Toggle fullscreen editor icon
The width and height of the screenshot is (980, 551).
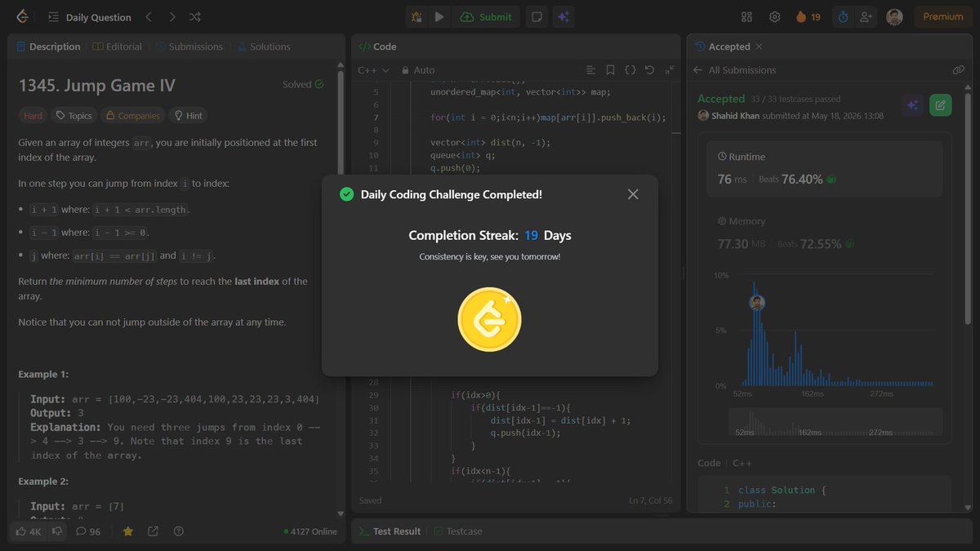(x=670, y=70)
